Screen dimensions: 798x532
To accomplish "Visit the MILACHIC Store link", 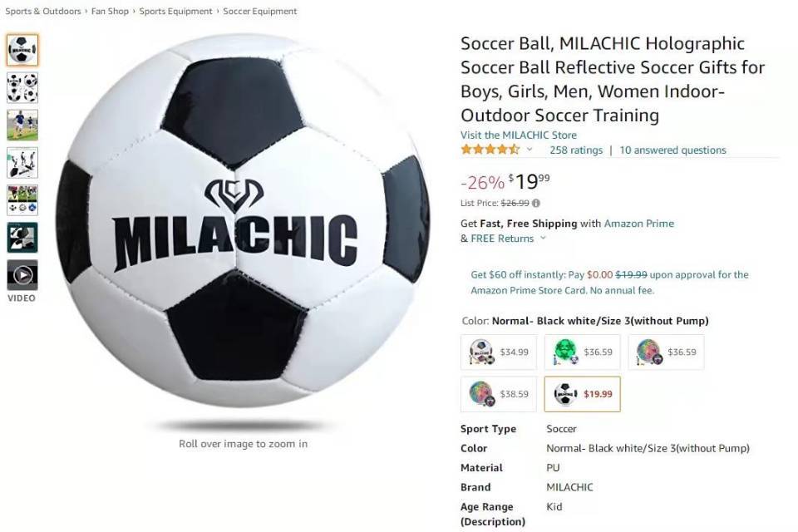I will pyautogui.click(x=519, y=135).
